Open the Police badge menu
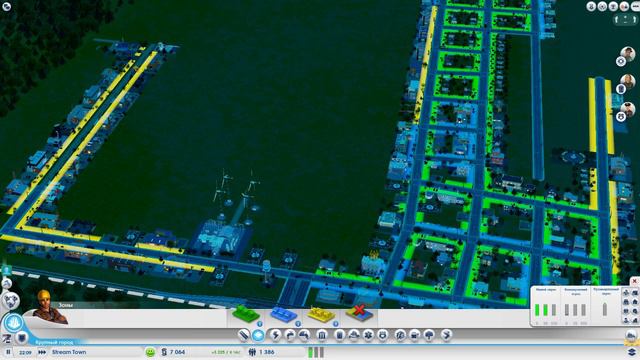Image resolution: width=640 pixels, height=360 pixels. pyautogui.click(x=383, y=335)
